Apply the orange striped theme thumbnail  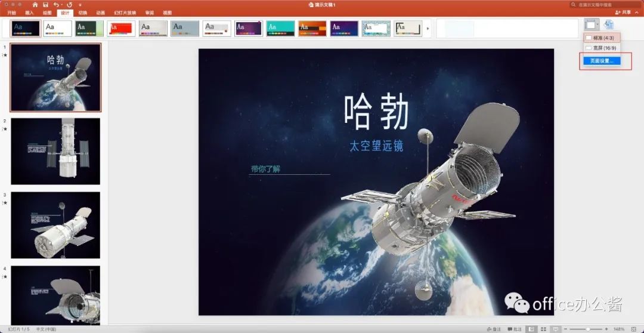coord(312,29)
